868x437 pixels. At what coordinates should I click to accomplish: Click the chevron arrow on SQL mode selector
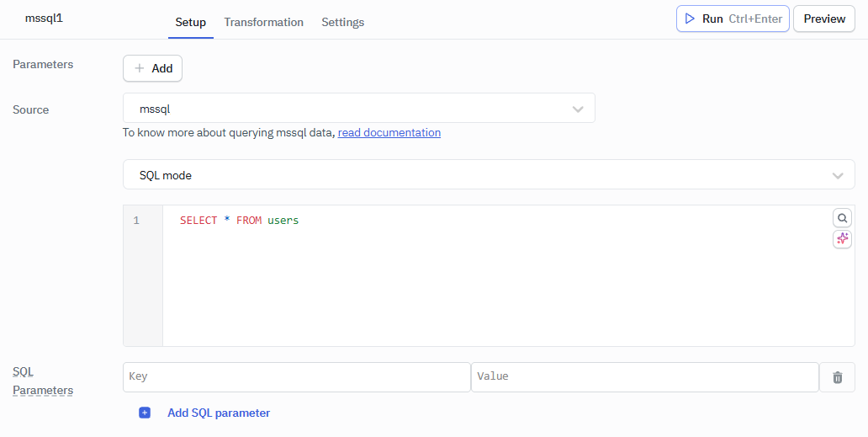(x=837, y=175)
